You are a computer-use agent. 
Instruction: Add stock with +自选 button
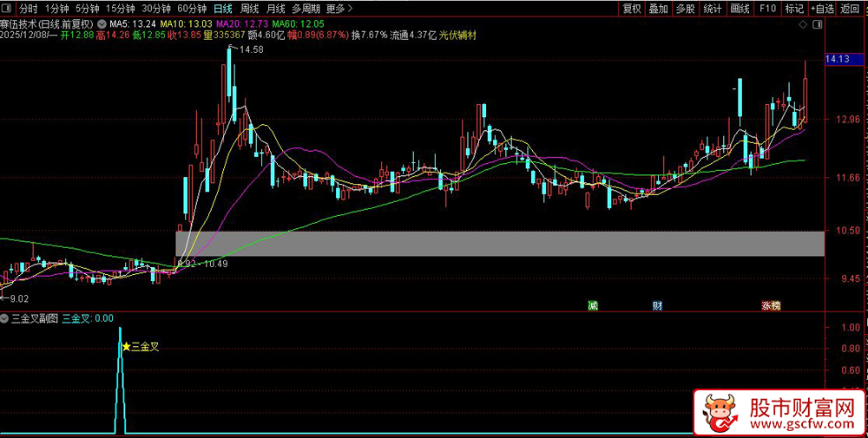point(823,9)
